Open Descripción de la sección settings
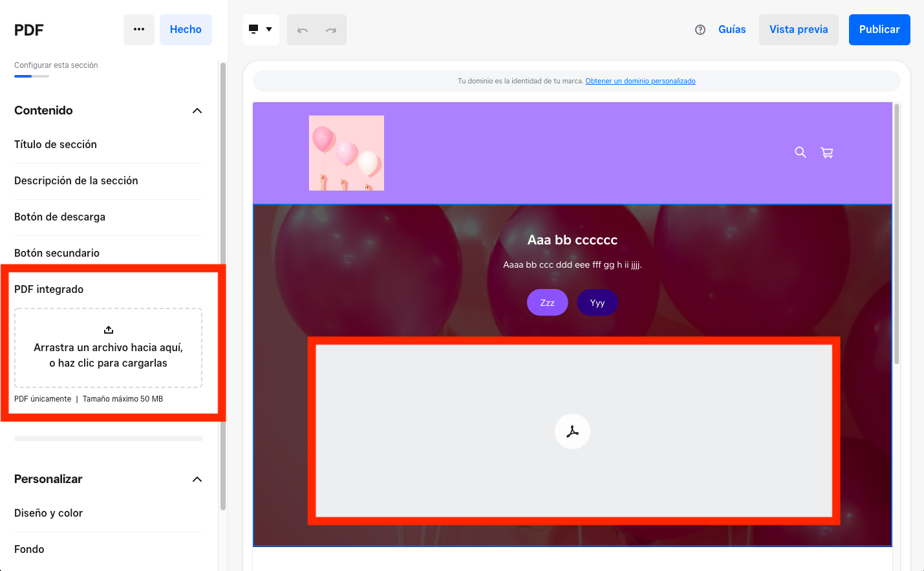 [x=108, y=181]
